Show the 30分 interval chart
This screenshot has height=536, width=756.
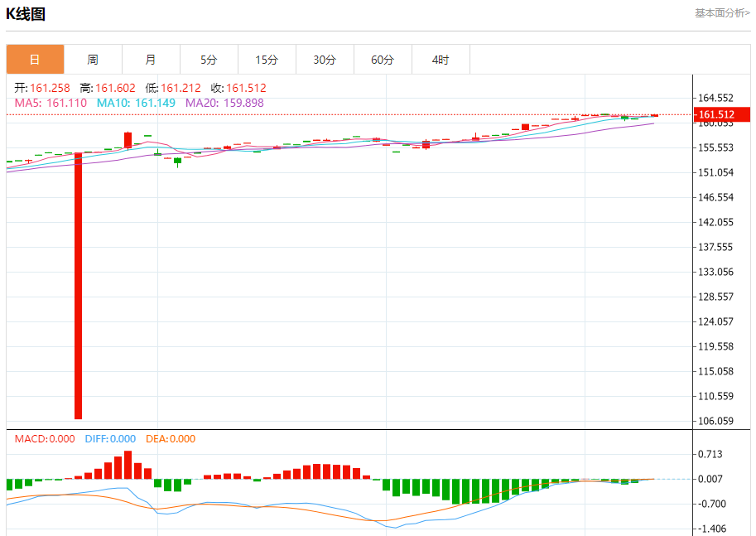point(325,60)
